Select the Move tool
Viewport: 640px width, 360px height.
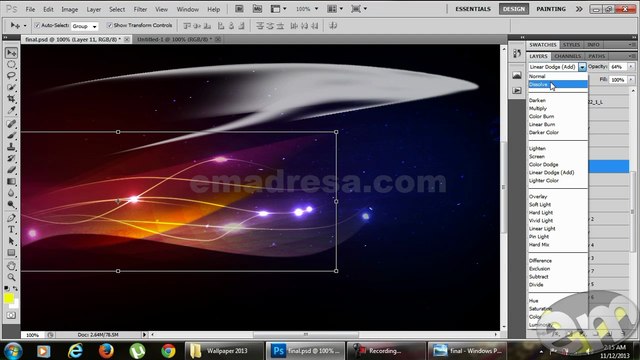(11, 53)
